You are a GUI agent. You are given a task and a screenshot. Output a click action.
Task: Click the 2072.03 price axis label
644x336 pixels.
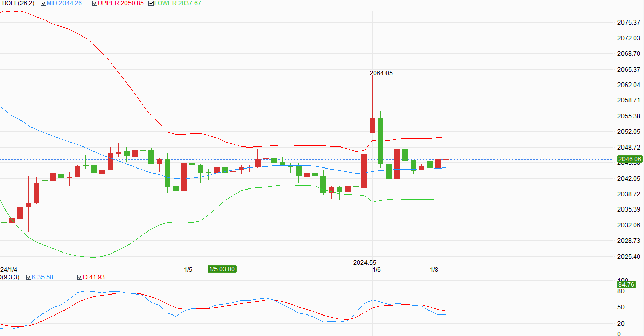point(629,38)
